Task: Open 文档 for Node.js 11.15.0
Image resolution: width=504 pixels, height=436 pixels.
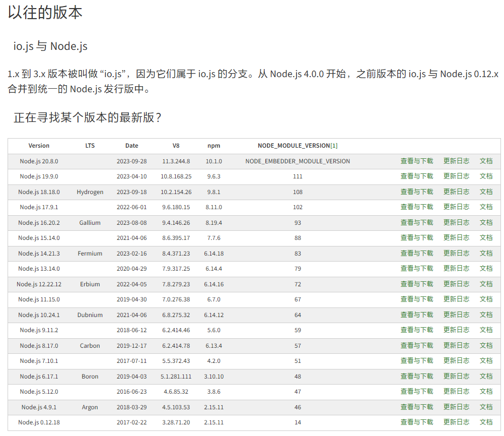Action: point(486,299)
